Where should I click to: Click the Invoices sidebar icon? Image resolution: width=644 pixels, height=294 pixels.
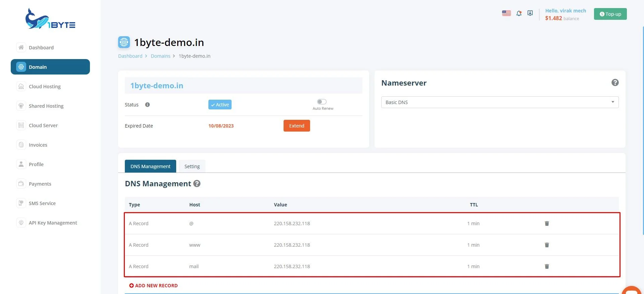(21, 145)
